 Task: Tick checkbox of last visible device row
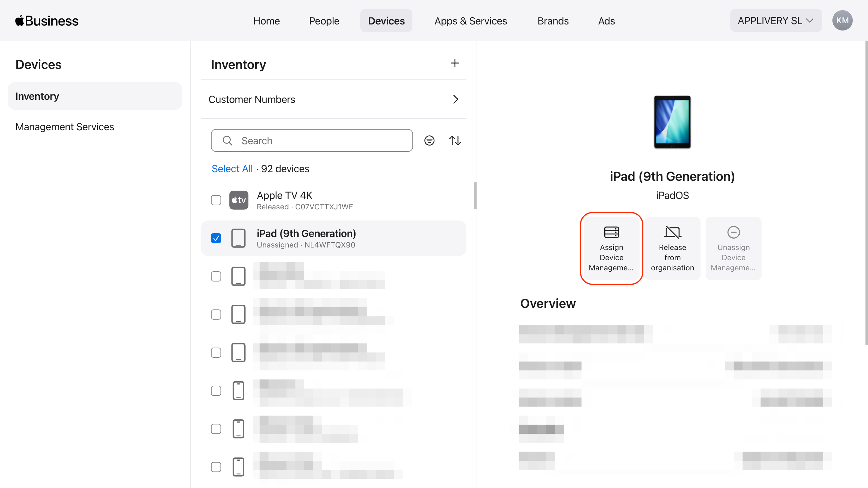[x=216, y=467]
